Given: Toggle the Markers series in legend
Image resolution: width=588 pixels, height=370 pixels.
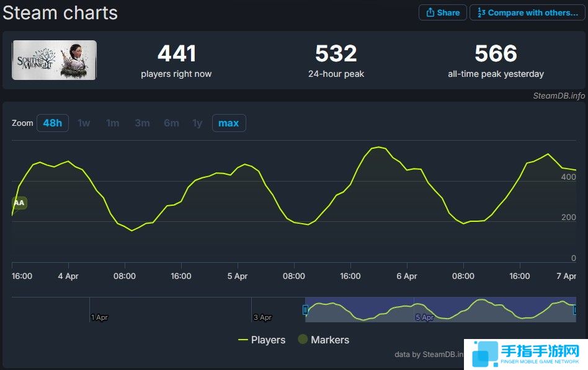Looking at the screenshot, I should [x=324, y=340].
